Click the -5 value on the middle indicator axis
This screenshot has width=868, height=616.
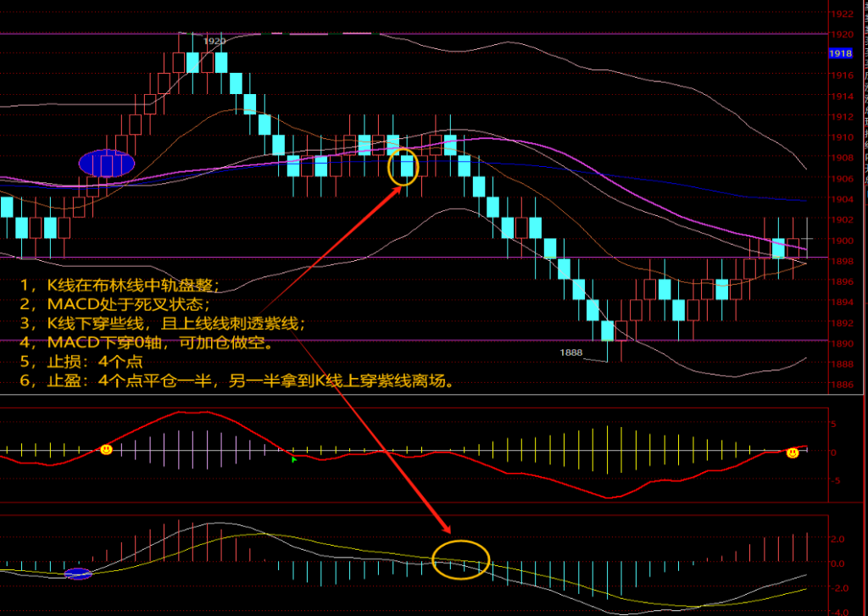[x=833, y=480]
